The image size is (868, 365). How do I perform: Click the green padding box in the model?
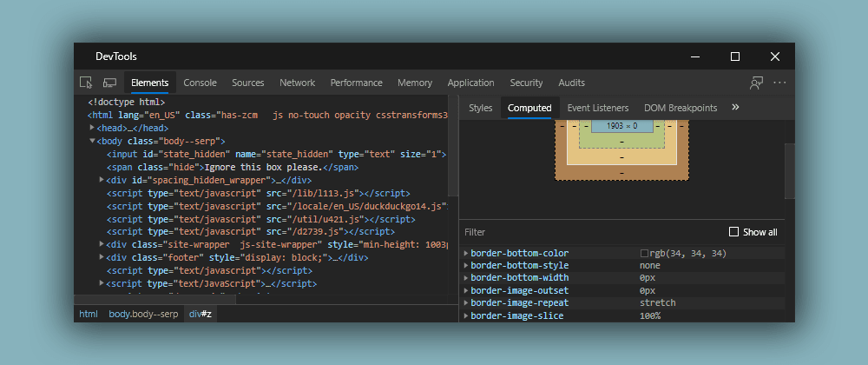[621, 142]
